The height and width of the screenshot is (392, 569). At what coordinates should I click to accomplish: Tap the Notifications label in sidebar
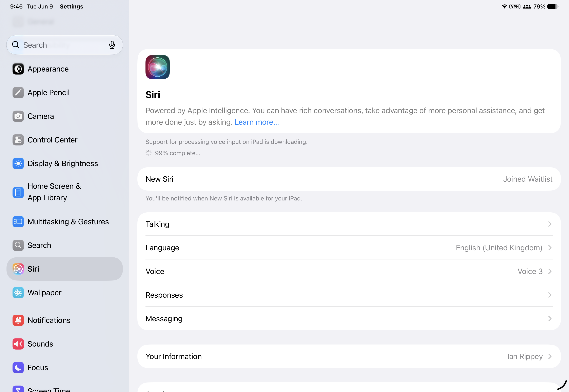coord(49,320)
